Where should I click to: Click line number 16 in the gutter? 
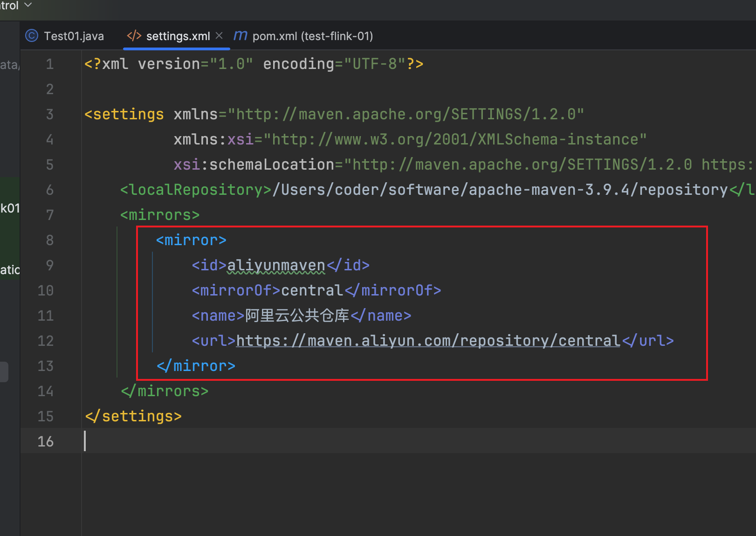pyautogui.click(x=46, y=441)
